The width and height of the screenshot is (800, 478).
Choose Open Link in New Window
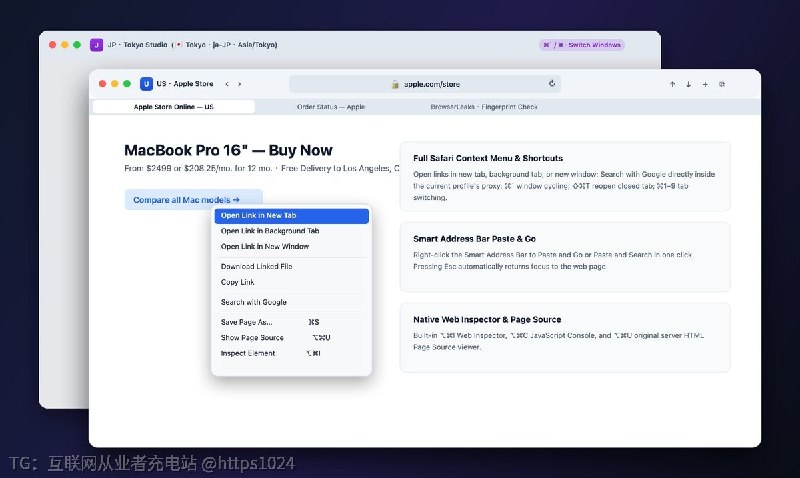(x=291, y=246)
